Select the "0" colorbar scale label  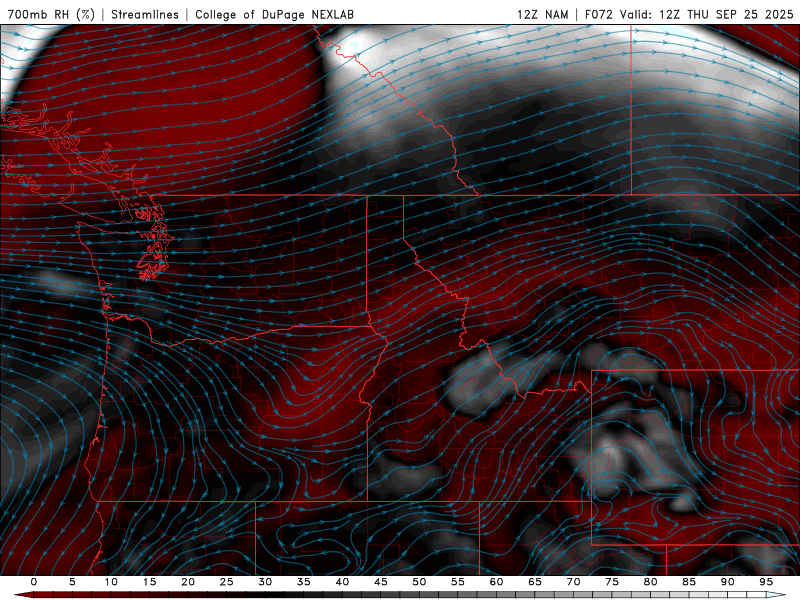pos(34,582)
